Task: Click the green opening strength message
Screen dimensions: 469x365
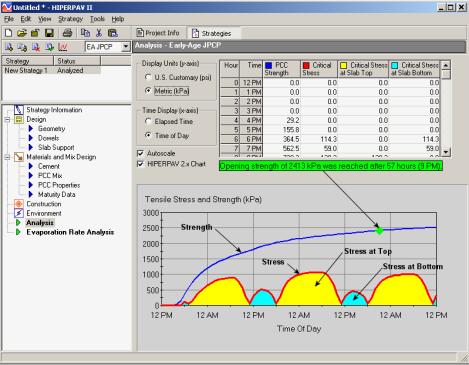Action: tap(331, 166)
